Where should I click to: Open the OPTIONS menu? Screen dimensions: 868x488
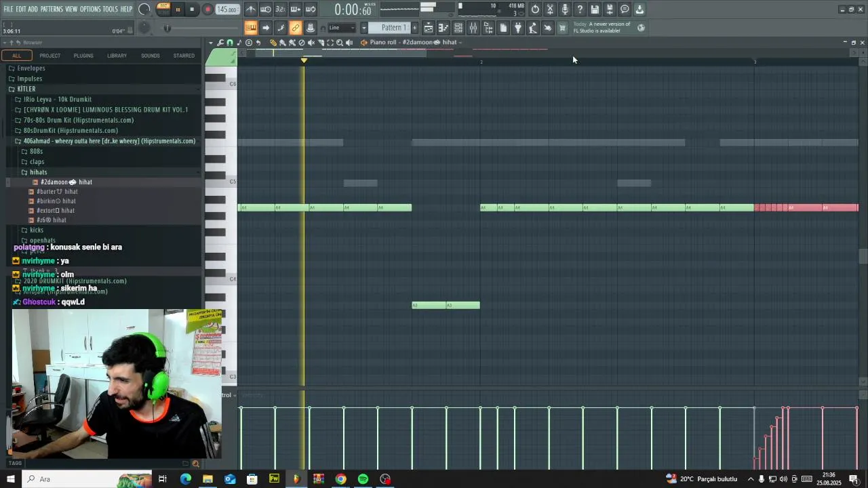coord(90,9)
